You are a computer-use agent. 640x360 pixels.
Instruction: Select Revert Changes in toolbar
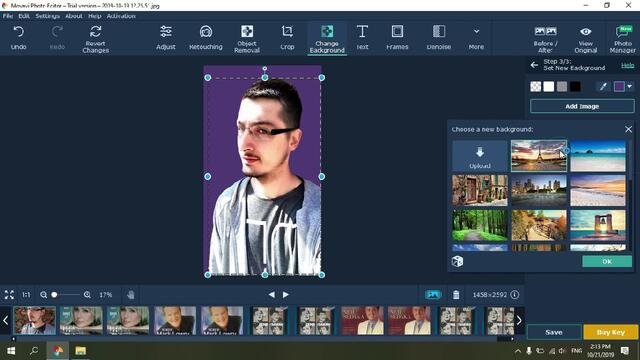click(96, 39)
